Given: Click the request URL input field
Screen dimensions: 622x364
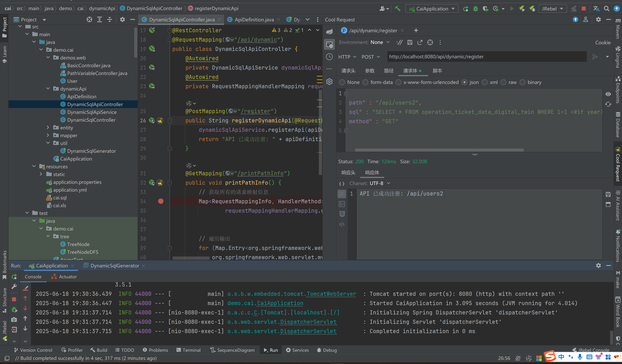Looking at the screenshot, I should (x=486, y=57).
